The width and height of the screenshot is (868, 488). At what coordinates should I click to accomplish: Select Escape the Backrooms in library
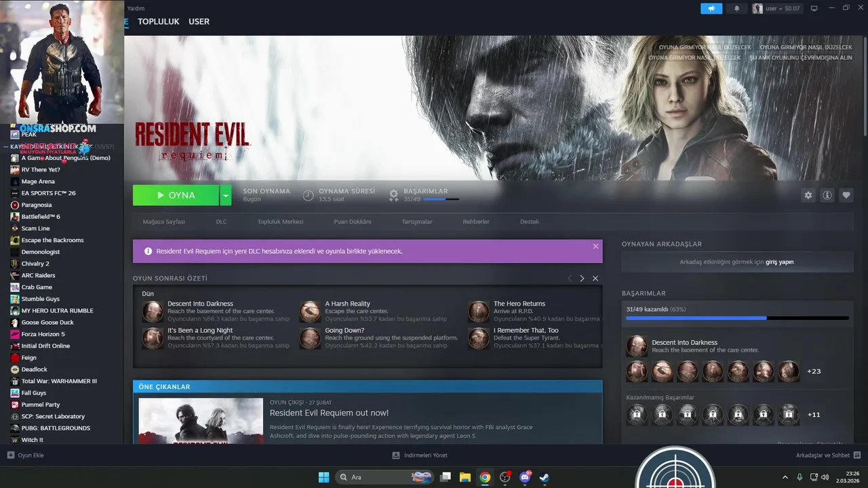click(x=52, y=240)
